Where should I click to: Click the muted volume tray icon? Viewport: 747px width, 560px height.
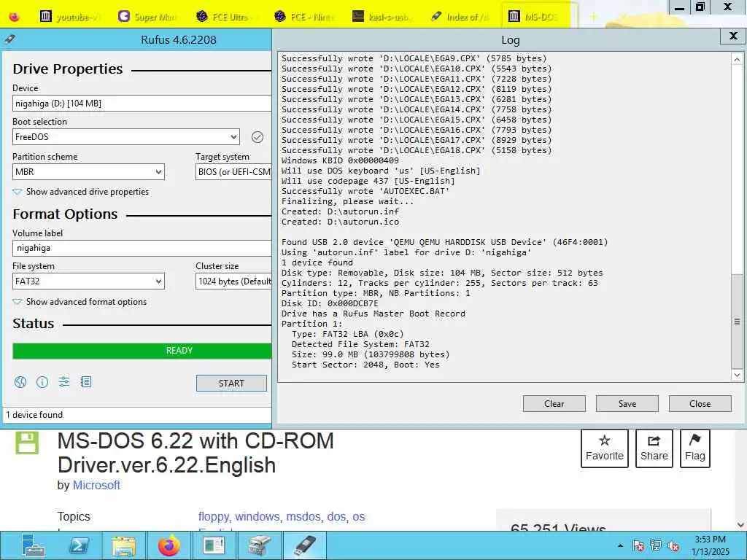click(x=673, y=545)
